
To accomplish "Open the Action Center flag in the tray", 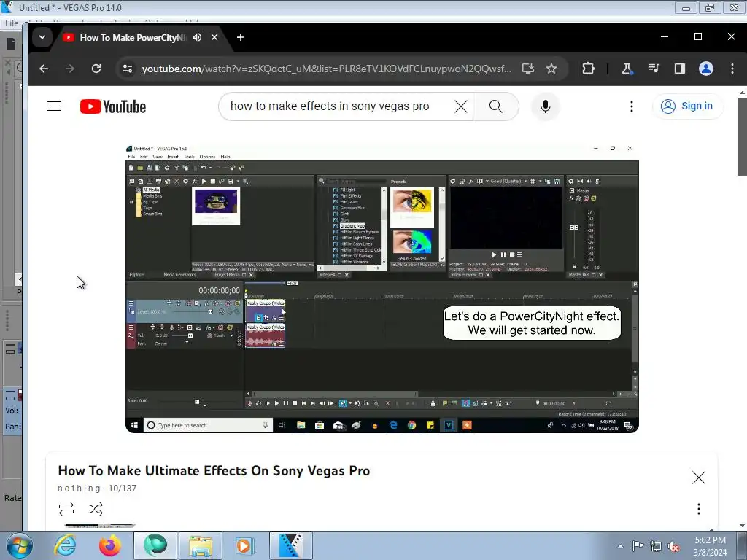I will click(x=638, y=545).
